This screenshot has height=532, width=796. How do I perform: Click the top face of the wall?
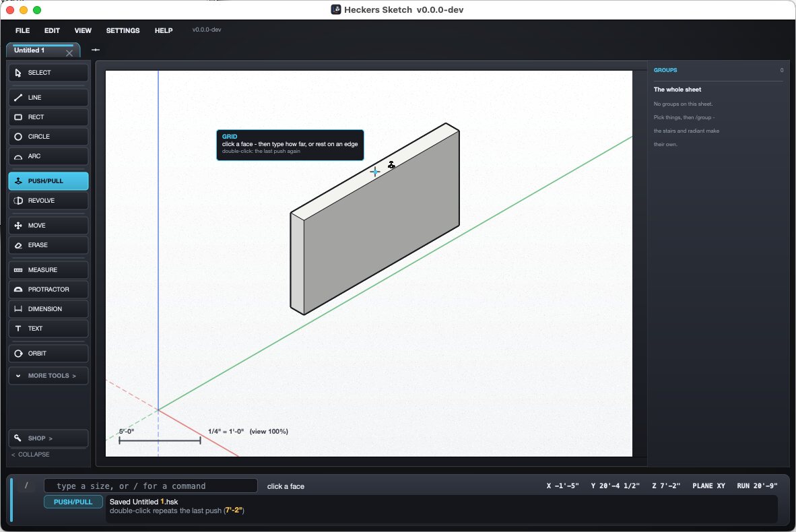[375, 172]
